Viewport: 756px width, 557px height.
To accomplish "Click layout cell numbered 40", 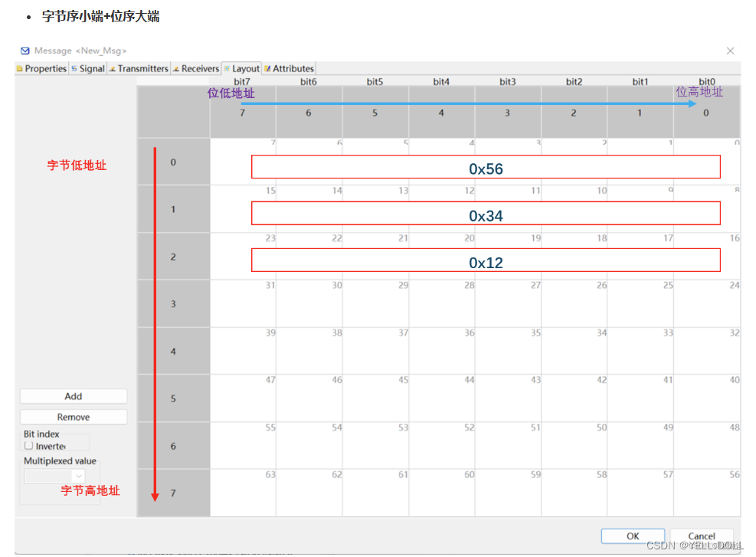I will click(707, 398).
